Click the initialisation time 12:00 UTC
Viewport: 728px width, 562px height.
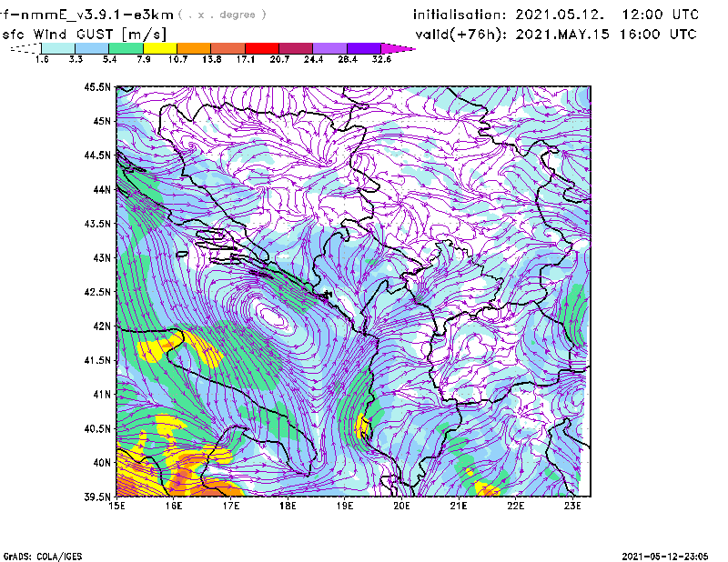tap(661, 15)
